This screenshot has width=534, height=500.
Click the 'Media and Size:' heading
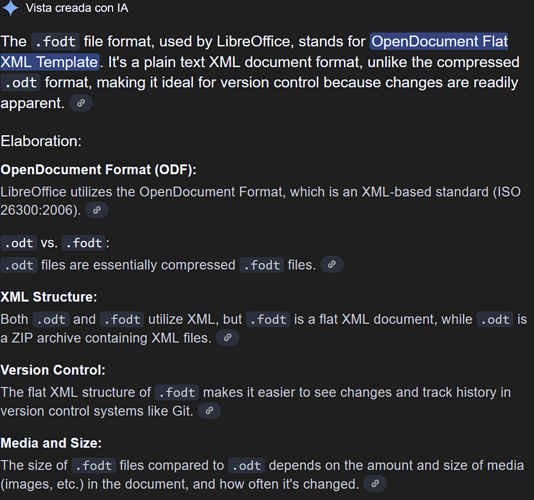(x=51, y=443)
